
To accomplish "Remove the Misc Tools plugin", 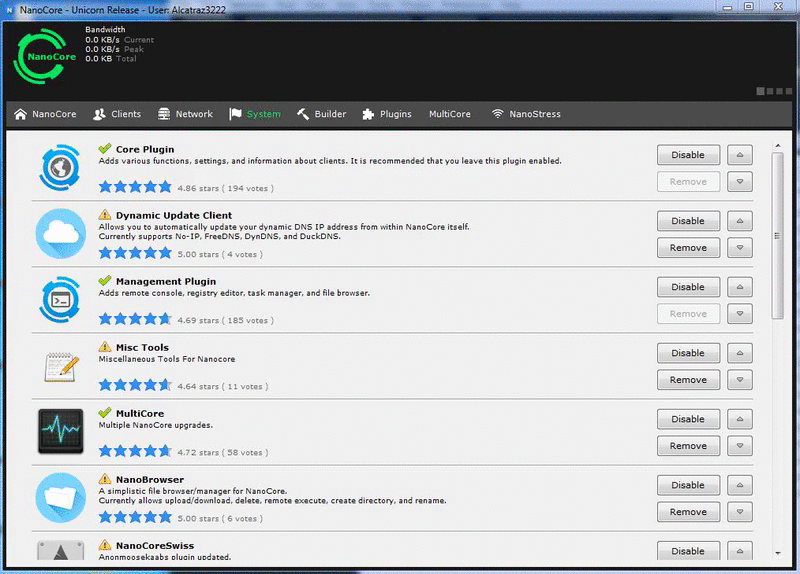I will point(688,380).
